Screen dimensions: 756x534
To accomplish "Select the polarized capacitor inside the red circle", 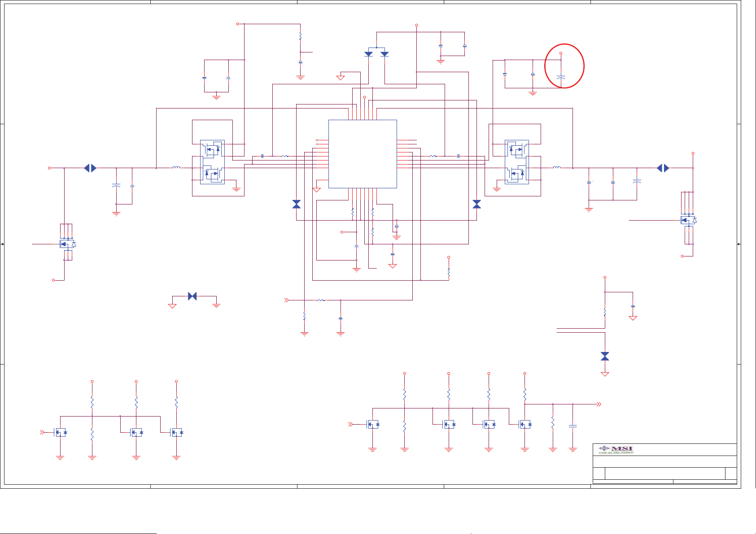I will (x=561, y=77).
